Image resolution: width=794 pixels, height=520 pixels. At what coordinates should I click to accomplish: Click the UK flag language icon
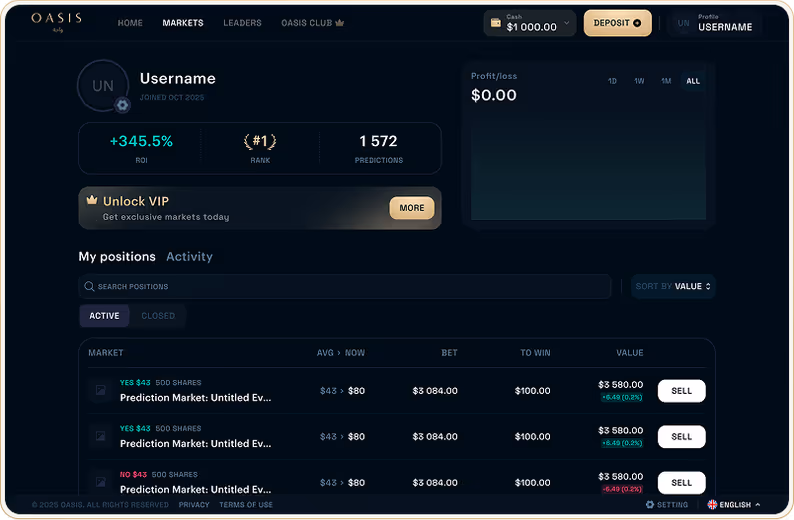click(x=712, y=505)
